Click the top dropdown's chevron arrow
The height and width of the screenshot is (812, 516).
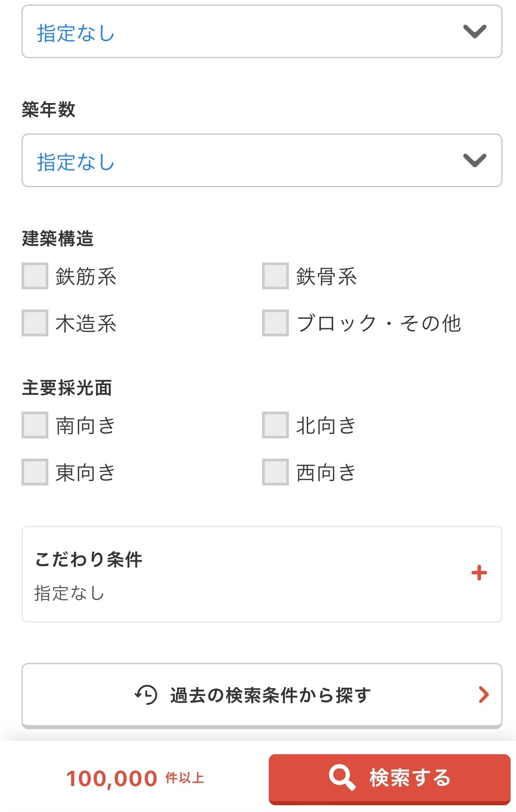(475, 31)
